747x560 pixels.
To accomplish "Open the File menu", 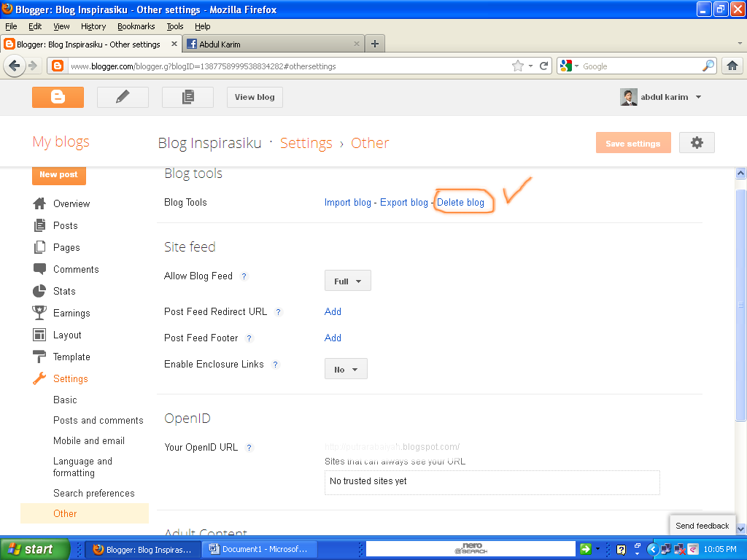I will 11,26.
